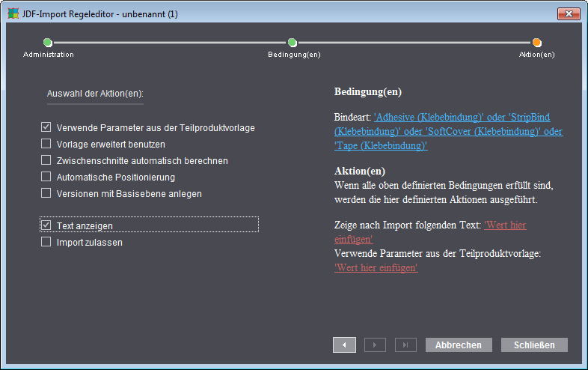
Task: Select the orange Aktion(en) step circle
Action: [x=537, y=43]
